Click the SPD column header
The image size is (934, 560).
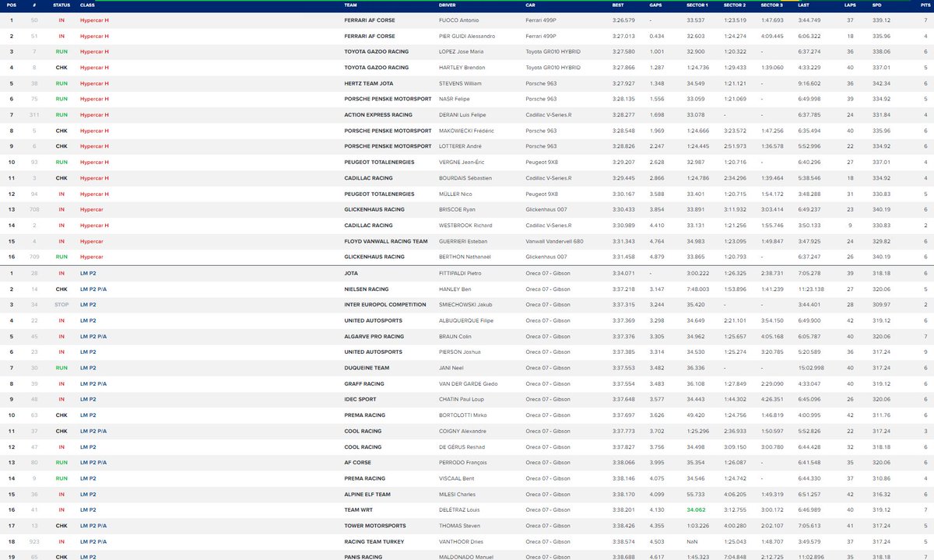click(877, 5)
